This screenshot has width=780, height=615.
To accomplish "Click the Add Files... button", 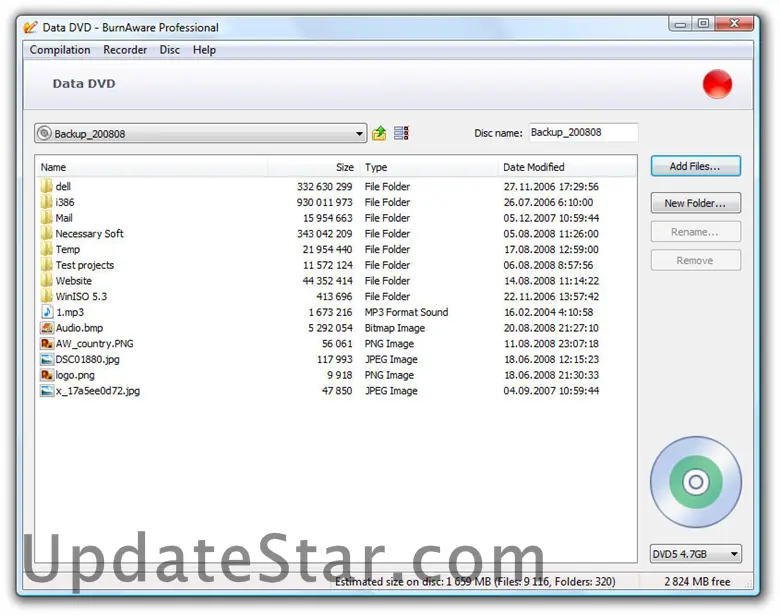I will (x=695, y=166).
